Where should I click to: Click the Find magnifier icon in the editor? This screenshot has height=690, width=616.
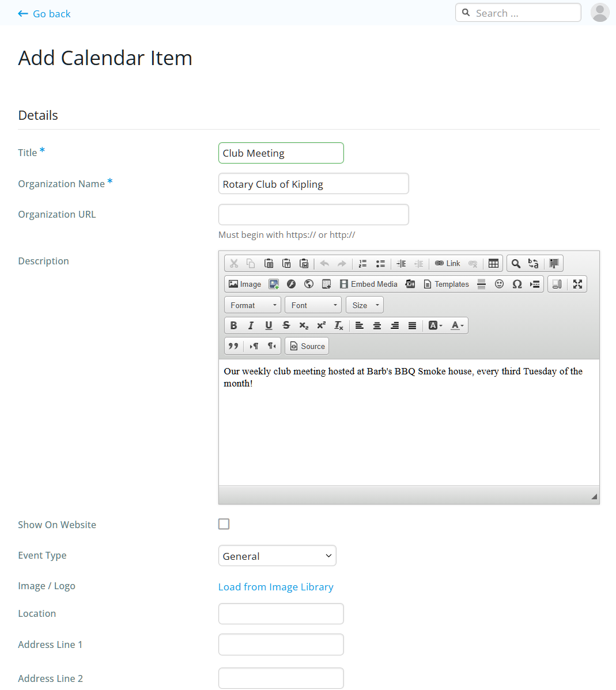click(x=516, y=263)
